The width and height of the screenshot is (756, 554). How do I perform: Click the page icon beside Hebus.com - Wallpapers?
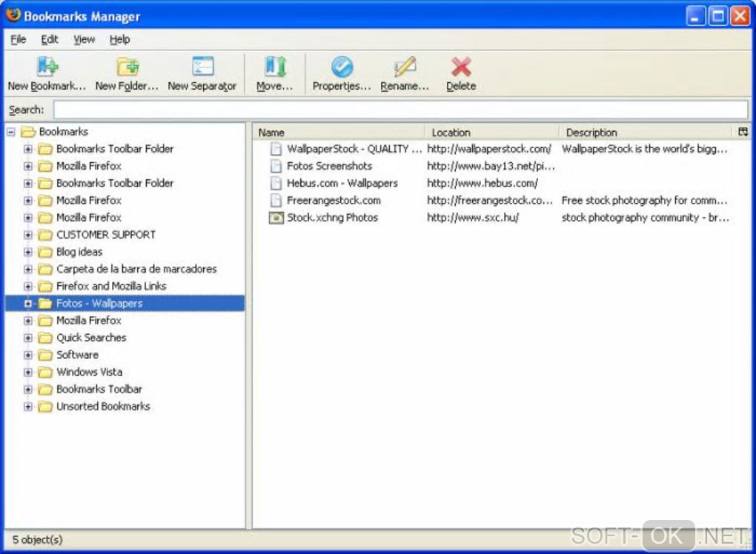click(276, 183)
